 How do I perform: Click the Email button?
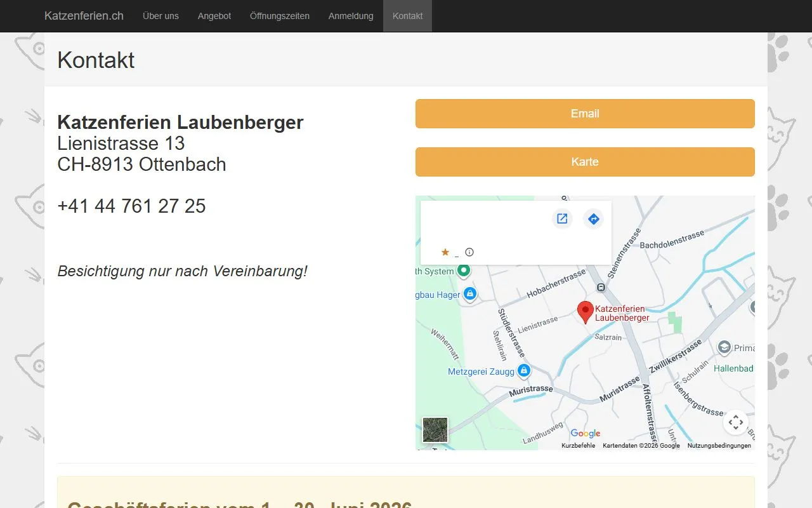[585, 113]
